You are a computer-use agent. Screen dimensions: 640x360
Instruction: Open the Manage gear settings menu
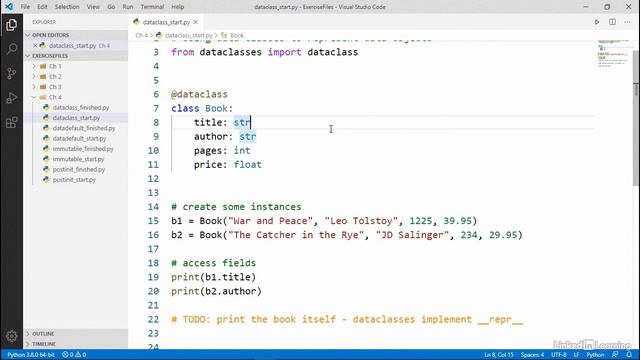coord(11,336)
